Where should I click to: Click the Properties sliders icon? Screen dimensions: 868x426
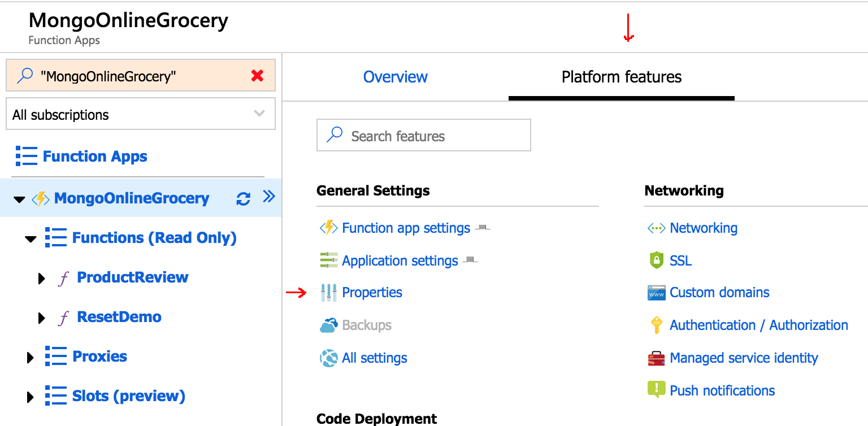click(328, 293)
